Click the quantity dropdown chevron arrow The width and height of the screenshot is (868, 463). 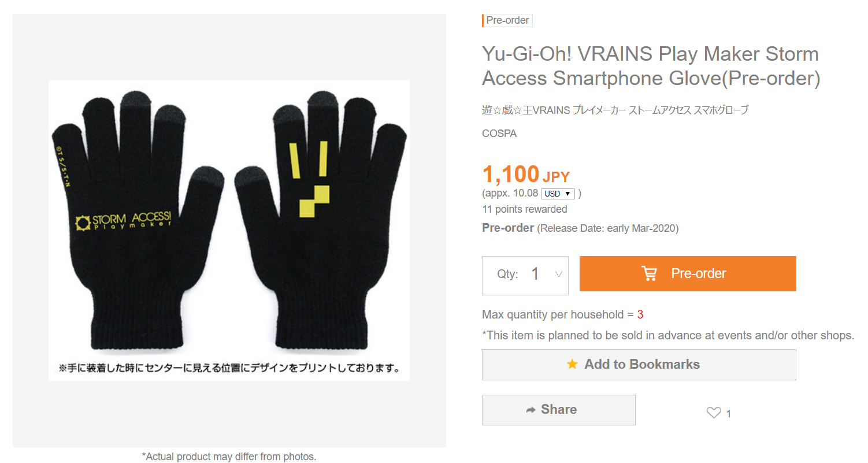(x=558, y=274)
